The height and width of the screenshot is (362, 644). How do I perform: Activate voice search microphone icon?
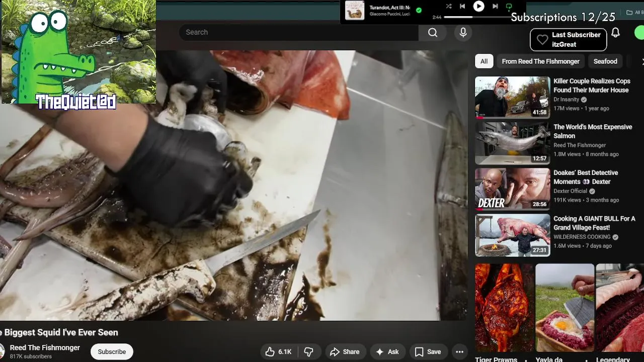pyautogui.click(x=463, y=32)
